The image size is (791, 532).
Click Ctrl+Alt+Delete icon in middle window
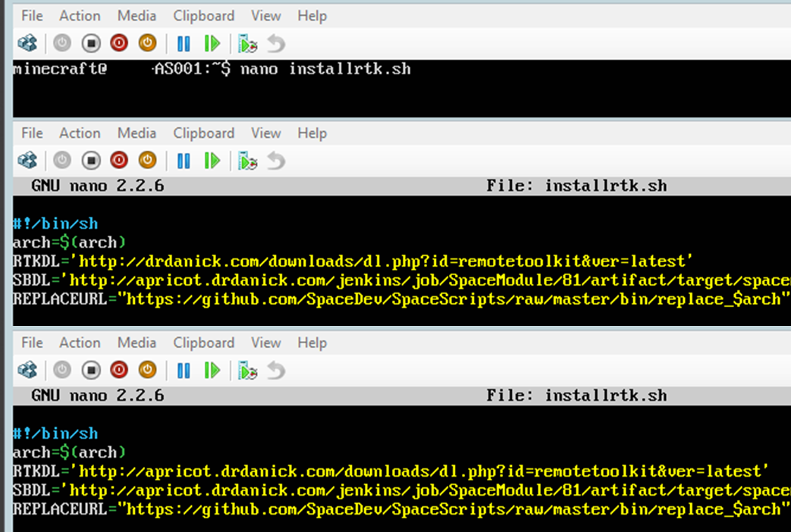(28, 161)
